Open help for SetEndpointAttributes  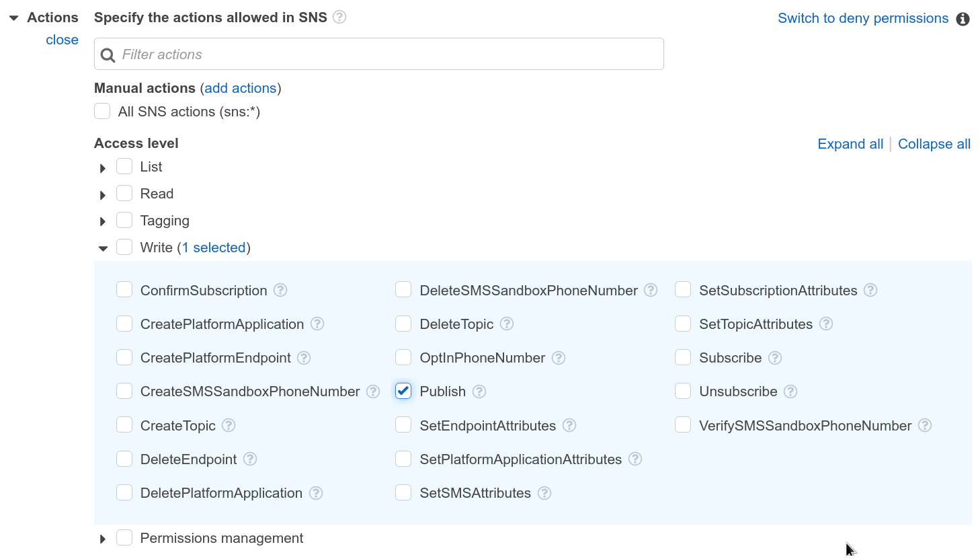click(569, 425)
